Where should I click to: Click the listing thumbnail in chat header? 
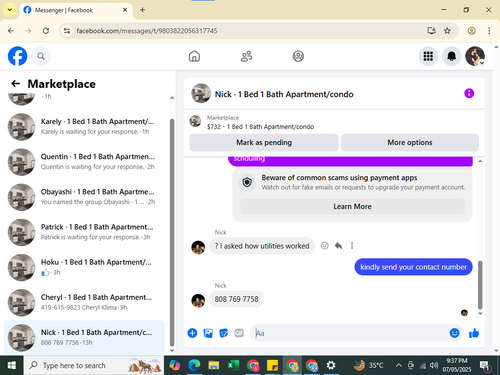coord(201,93)
